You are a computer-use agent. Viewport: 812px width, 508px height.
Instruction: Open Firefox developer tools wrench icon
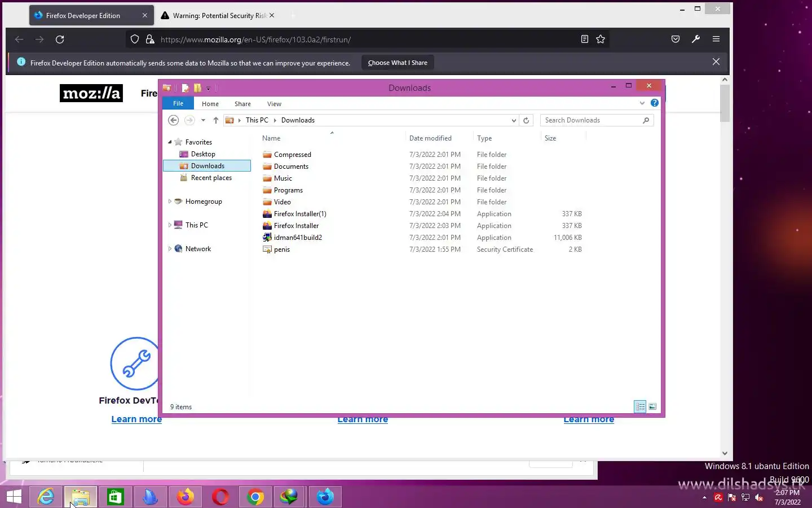(x=696, y=39)
